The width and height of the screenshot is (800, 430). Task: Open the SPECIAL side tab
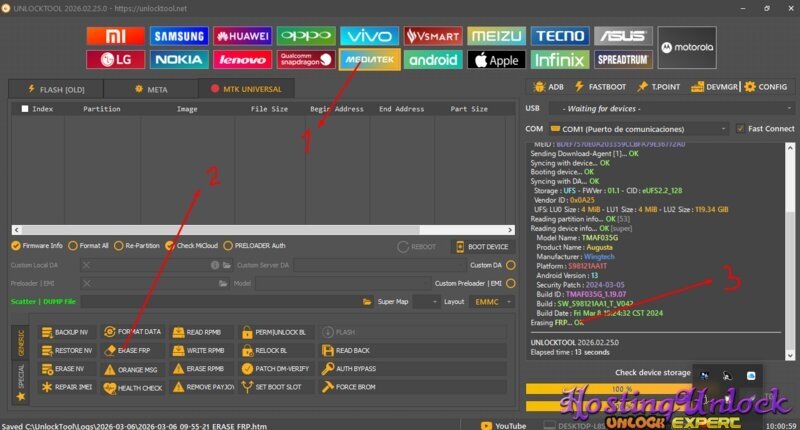21,382
